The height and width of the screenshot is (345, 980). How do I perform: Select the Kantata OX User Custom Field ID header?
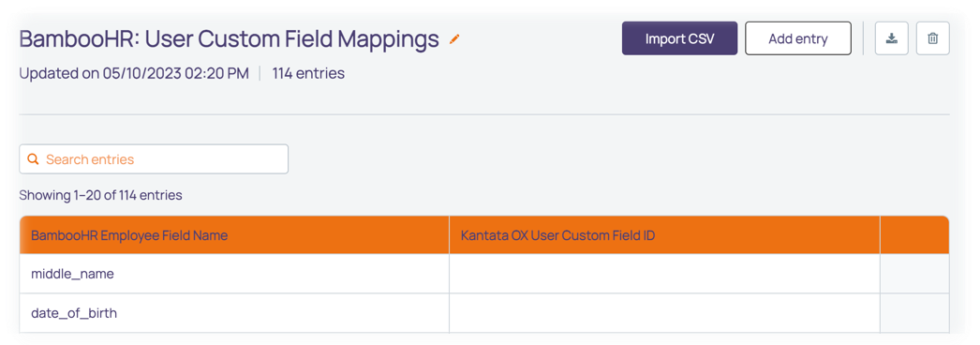pyautogui.click(x=664, y=235)
